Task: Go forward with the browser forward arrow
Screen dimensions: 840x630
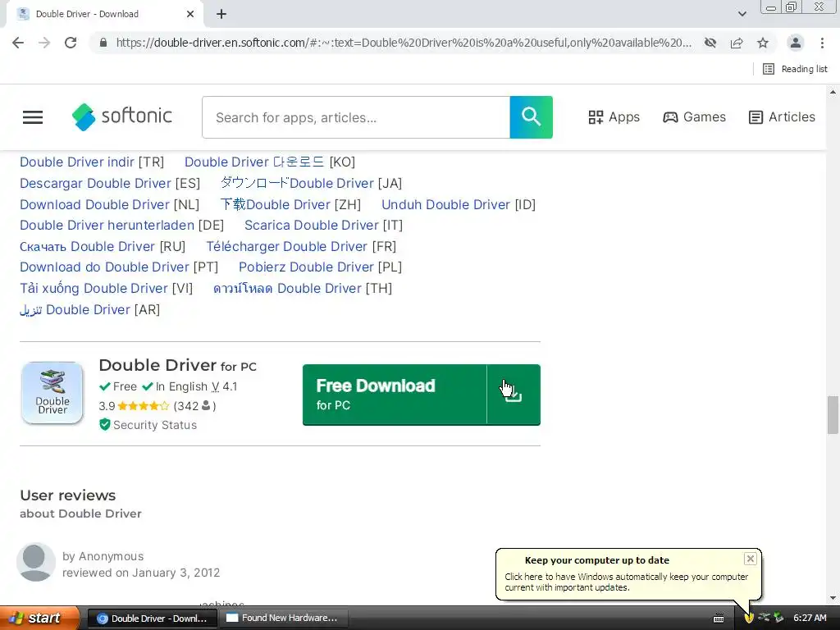Action: [44, 43]
